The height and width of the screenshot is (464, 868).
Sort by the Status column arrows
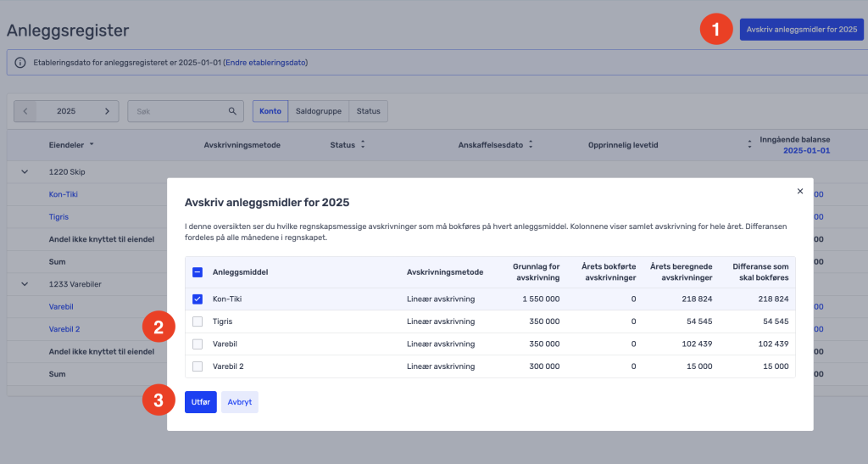point(363,144)
